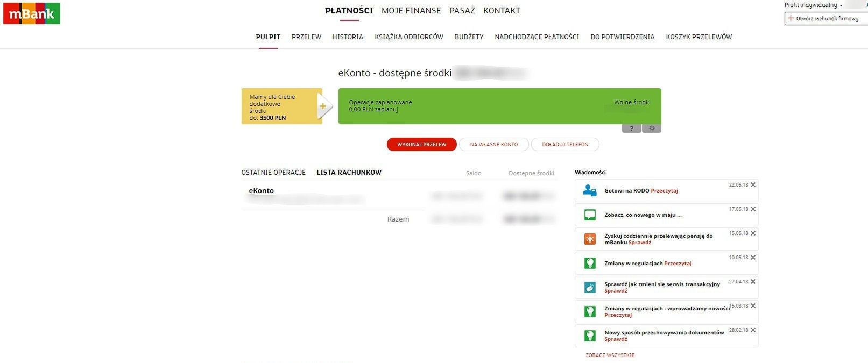Close the message dated 15.03.18
The height and width of the screenshot is (363, 868).
753,305
